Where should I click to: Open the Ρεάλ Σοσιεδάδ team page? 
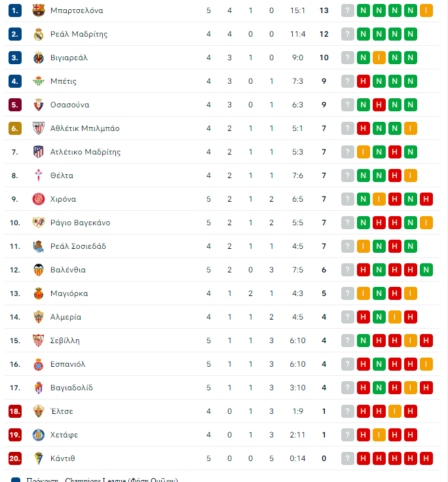(x=78, y=246)
